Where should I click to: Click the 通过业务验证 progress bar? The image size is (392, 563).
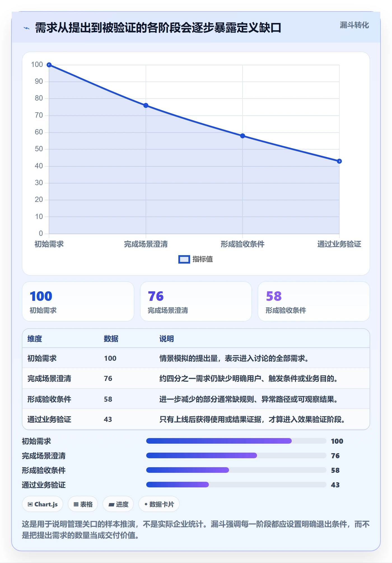pyautogui.click(x=236, y=485)
